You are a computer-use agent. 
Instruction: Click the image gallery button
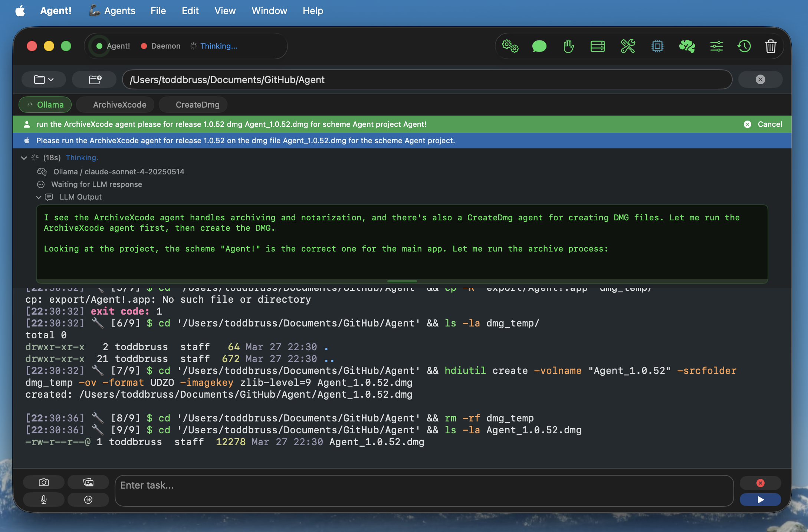point(88,482)
